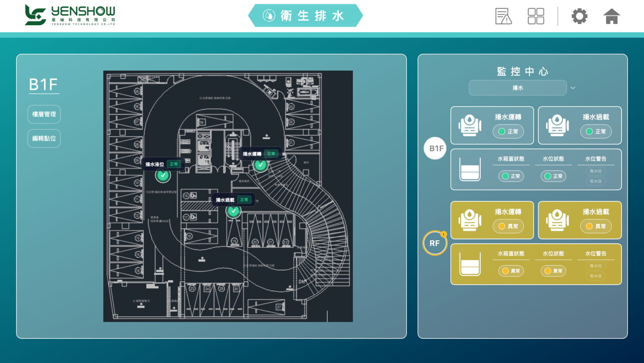Viewport: 644px width, 363px height.
Task: Click B1F 高水位 warning pill
Action: click(596, 171)
